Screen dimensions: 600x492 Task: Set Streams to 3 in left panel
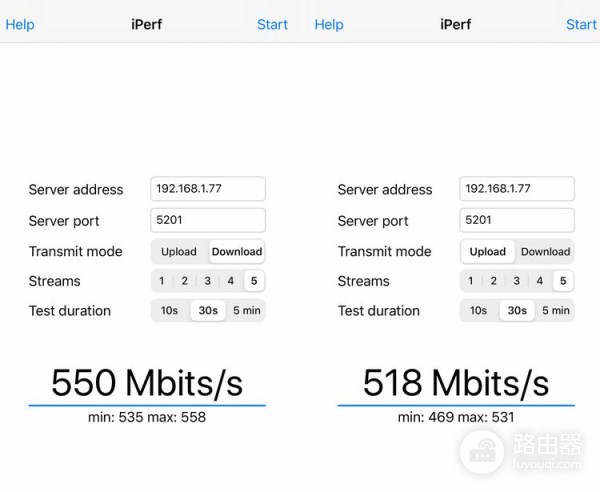[x=208, y=281]
